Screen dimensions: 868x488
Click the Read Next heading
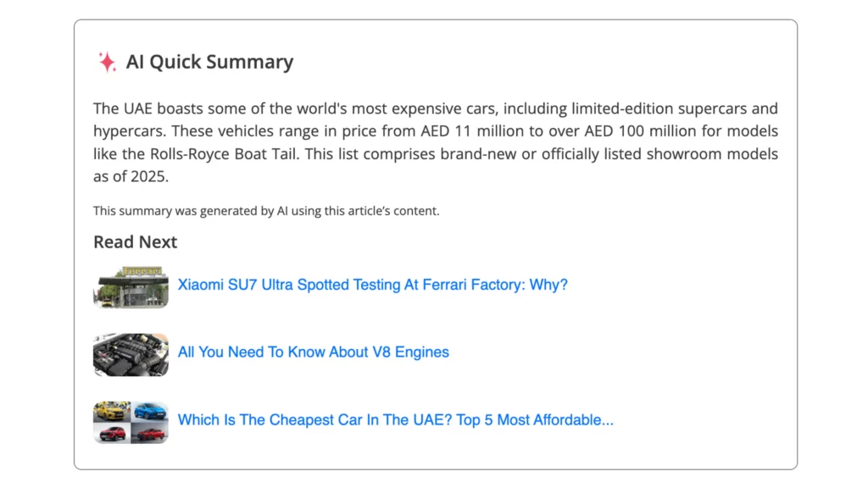pos(135,241)
